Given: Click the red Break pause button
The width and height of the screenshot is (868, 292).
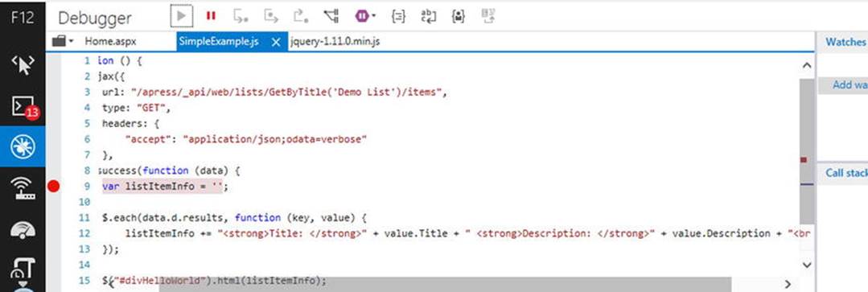Looking at the screenshot, I should (x=211, y=16).
